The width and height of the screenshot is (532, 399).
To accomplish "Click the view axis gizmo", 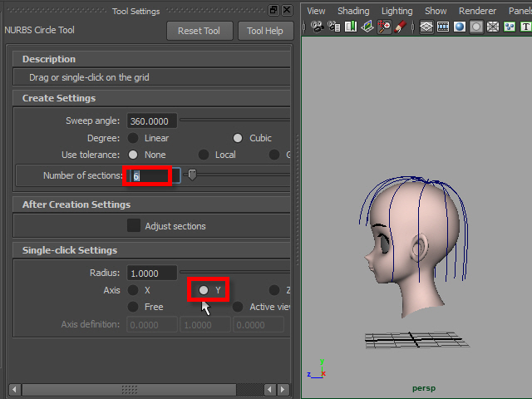I will (x=317, y=370).
